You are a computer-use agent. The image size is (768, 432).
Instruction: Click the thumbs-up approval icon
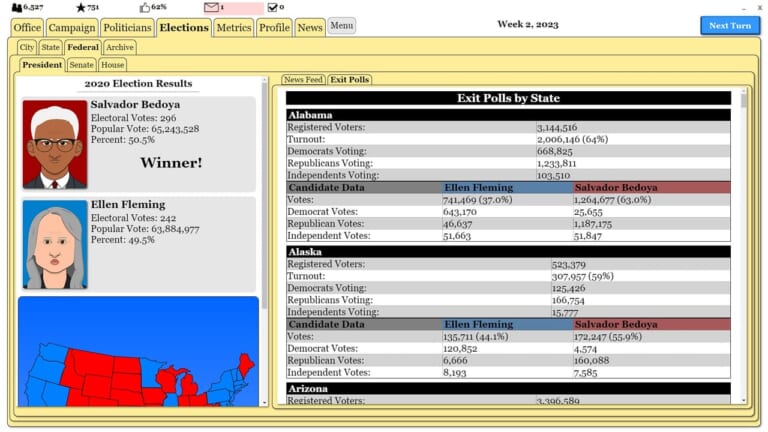coord(144,7)
